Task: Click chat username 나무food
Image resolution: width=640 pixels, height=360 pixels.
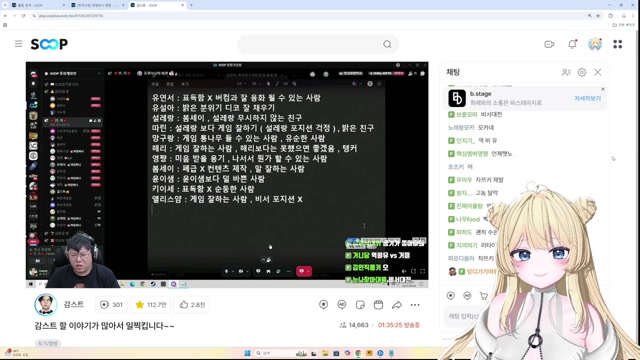Action: point(468,219)
